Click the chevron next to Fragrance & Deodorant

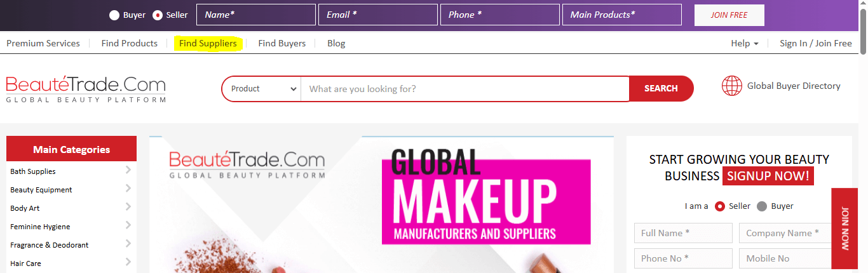click(128, 244)
